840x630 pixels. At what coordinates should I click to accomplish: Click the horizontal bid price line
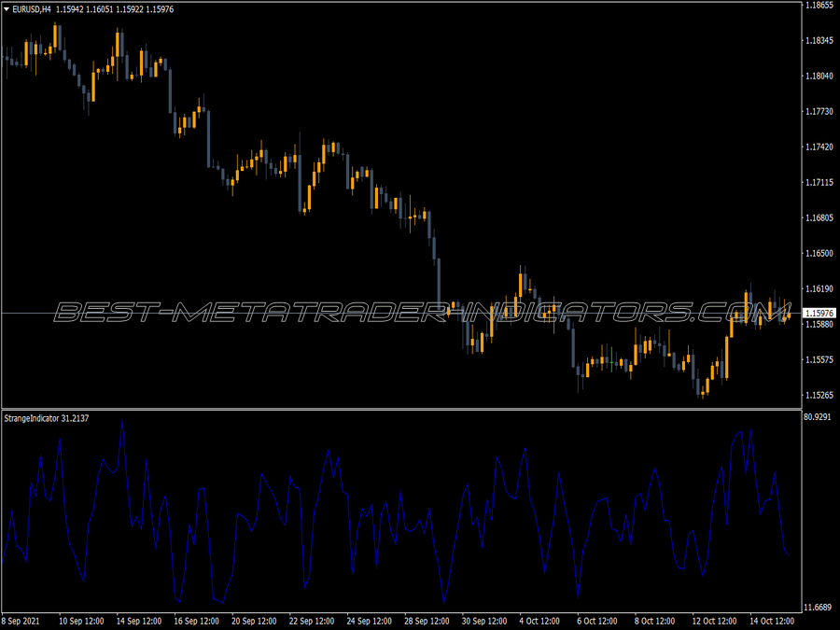[x=400, y=313]
